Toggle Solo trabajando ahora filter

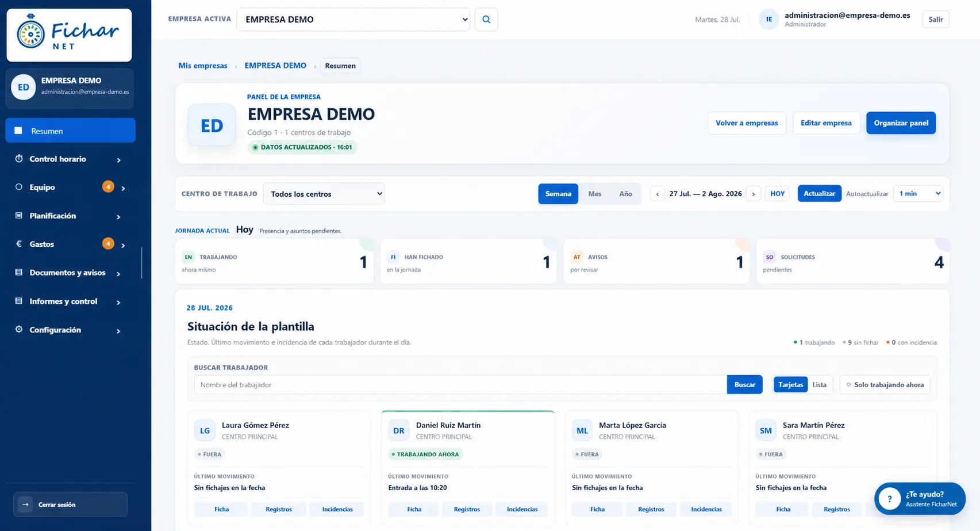coord(885,385)
